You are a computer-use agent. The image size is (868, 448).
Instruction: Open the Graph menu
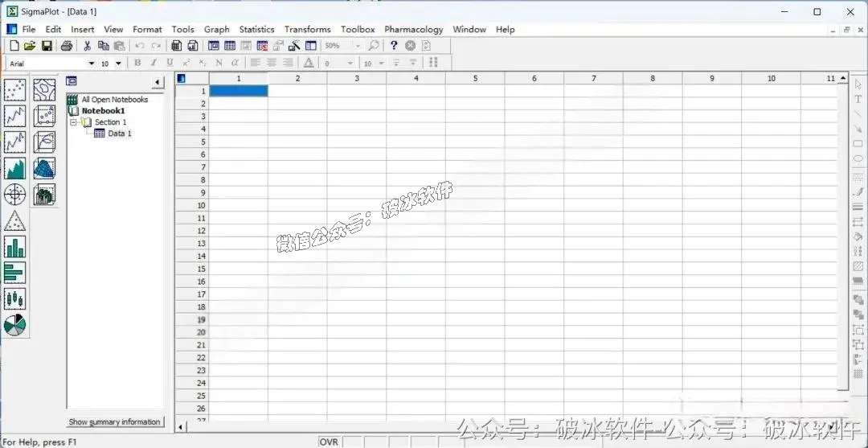216,29
